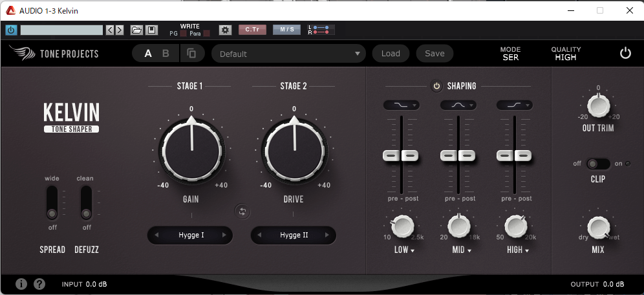
Task: Click the LOW frequency knob
Action: 402,226
